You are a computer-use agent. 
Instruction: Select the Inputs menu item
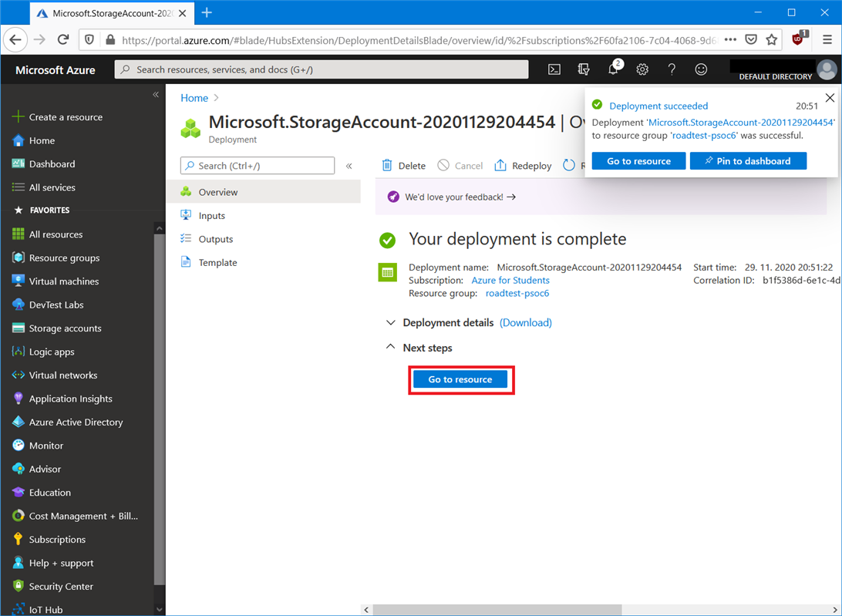pyautogui.click(x=211, y=216)
